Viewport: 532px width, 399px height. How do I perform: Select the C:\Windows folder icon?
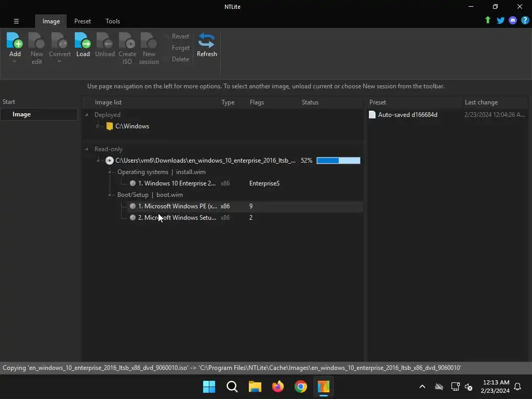[x=109, y=126]
